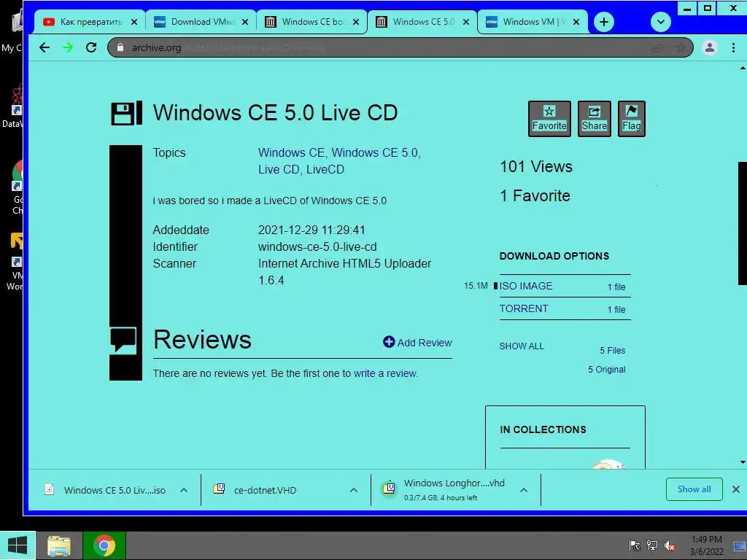
Task: Click the browser back arrow
Action: [x=44, y=47]
